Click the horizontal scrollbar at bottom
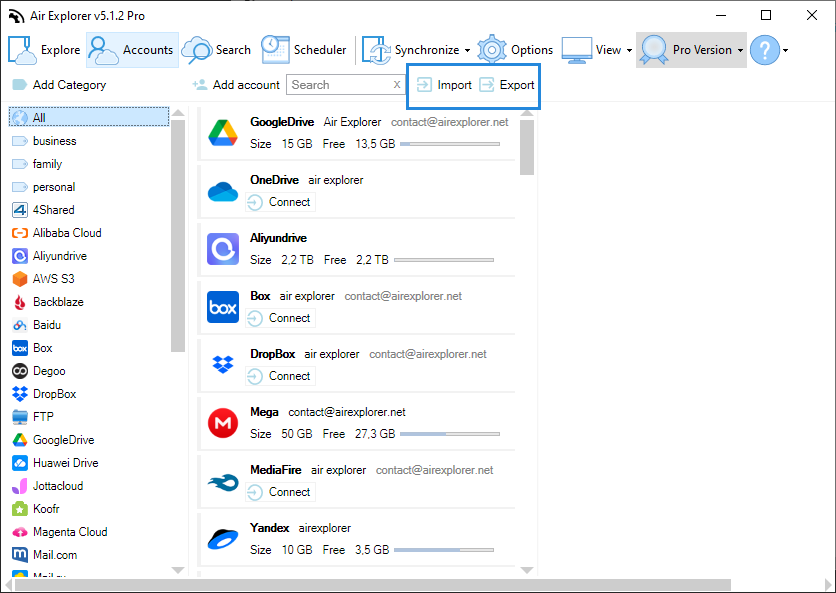This screenshot has height=593, width=836. (373, 585)
